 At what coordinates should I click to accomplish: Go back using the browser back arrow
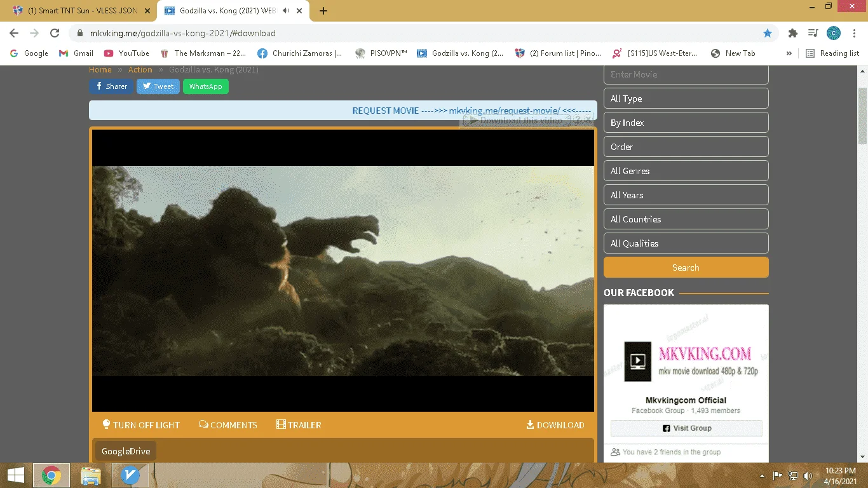(x=14, y=33)
